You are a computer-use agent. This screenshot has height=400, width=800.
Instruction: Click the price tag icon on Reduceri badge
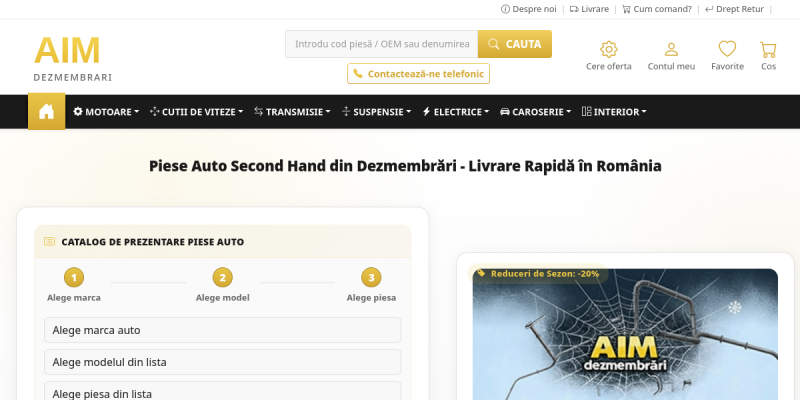(481, 273)
